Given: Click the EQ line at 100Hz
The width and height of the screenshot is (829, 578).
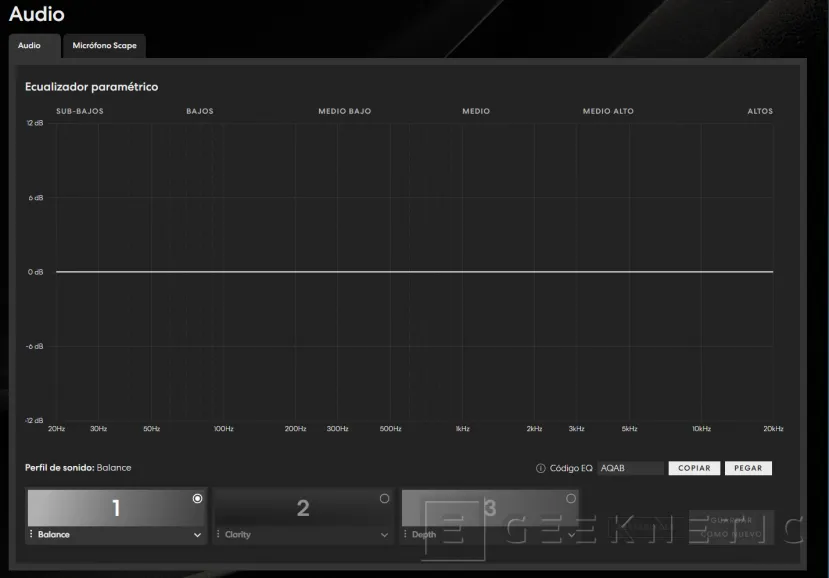Looking at the screenshot, I should 223,272.
